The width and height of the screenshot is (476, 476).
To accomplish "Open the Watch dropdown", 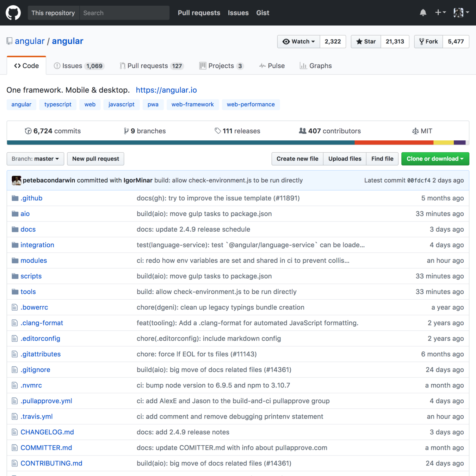I will 298,42.
